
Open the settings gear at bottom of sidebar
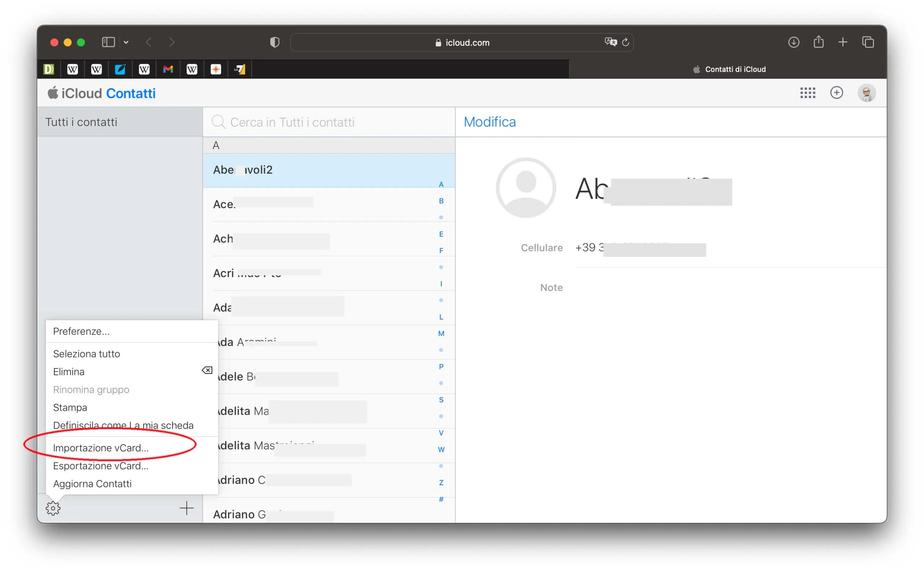click(53, 508)
